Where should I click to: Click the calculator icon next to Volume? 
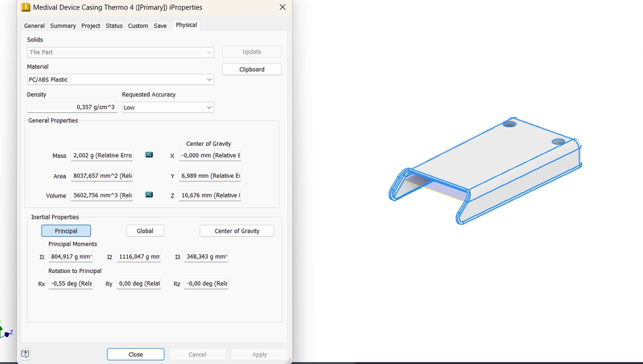click(149, 195)
